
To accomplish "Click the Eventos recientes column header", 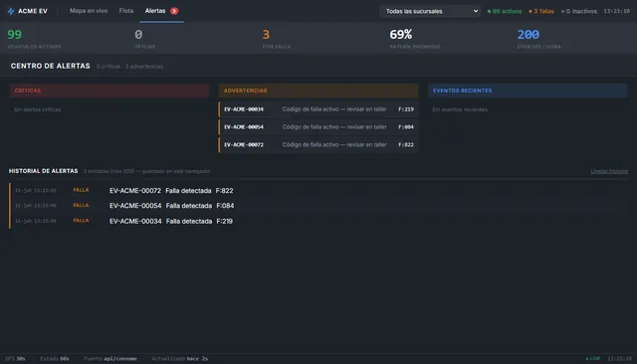I will [528, 91].
